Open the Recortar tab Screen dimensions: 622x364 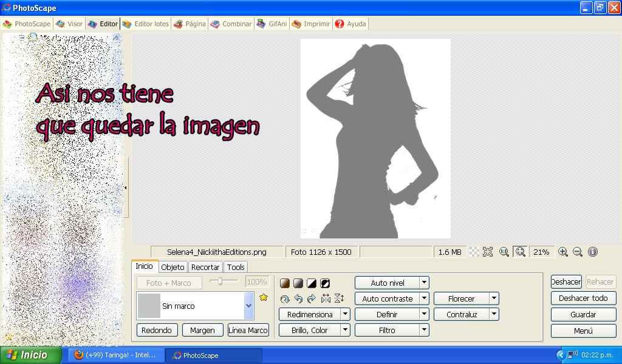(x=205, y=268)
